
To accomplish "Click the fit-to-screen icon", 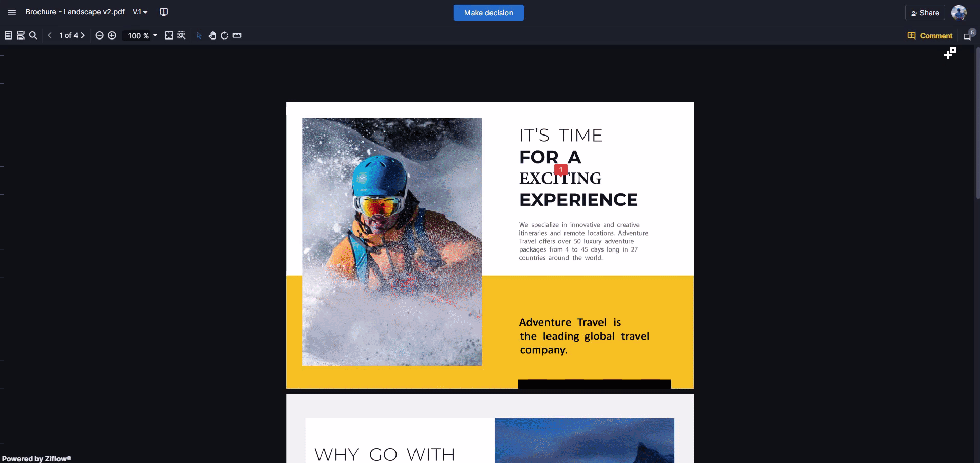I will click(168, 35).
